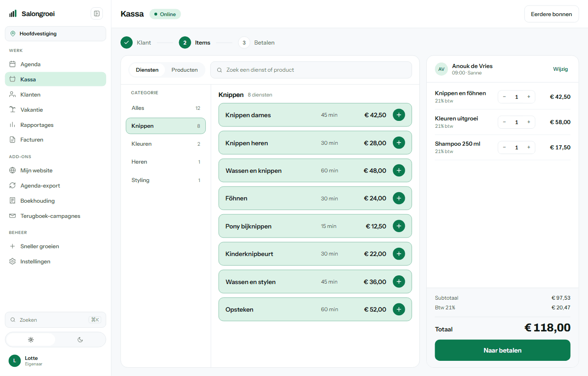Collapse the sidebar with the panel icon
This screenshot has height=376, width=588.
(x=97, y=14)
